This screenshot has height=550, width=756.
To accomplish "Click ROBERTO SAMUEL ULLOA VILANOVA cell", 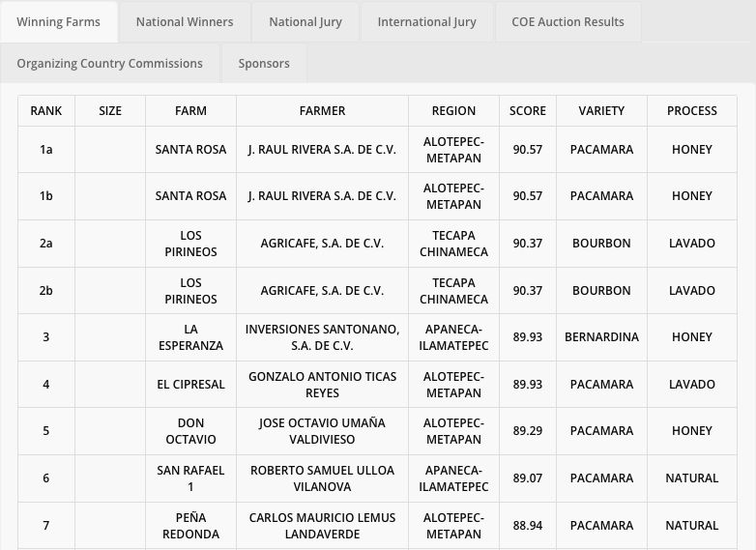I will tap(323, 478).
